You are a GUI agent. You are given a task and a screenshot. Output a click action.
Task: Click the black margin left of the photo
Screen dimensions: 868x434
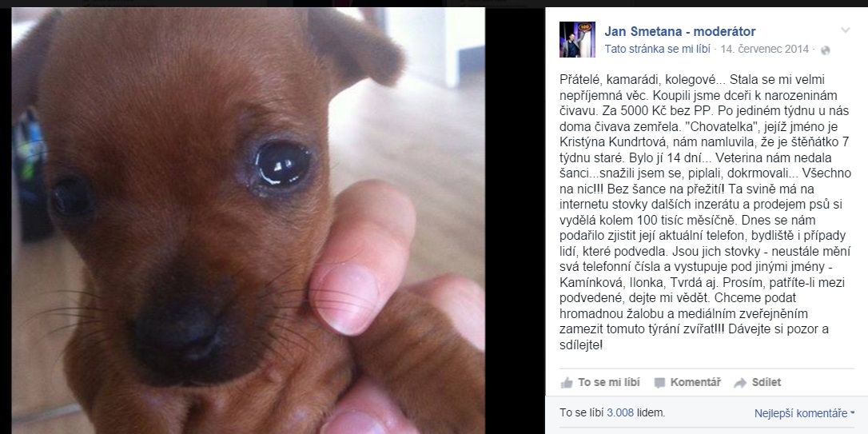tap(6, 221)
